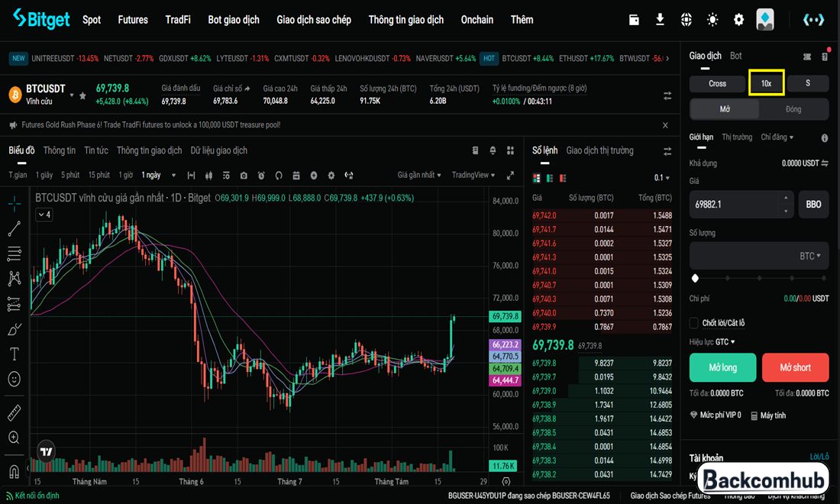Image resolution: width=840 pixels, height=504 pixels.
Task: Show only buy orders in order book
Action: (x=550, y=179)
